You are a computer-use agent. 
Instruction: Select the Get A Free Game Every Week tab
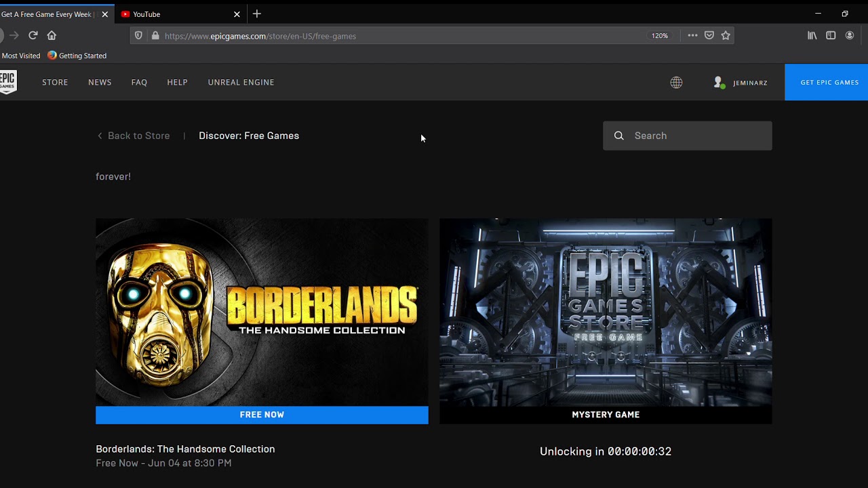(x=56, y=14)
